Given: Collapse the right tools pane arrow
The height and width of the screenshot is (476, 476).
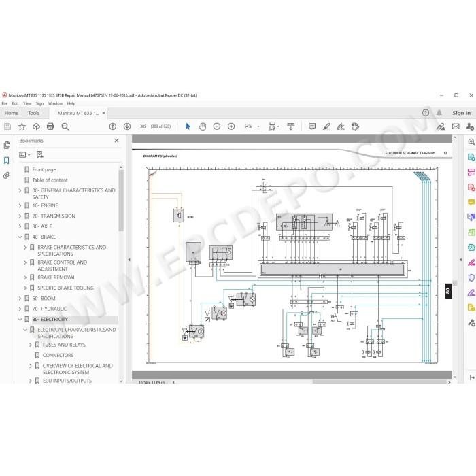Looking at the screenshot, I should (460, 260).
